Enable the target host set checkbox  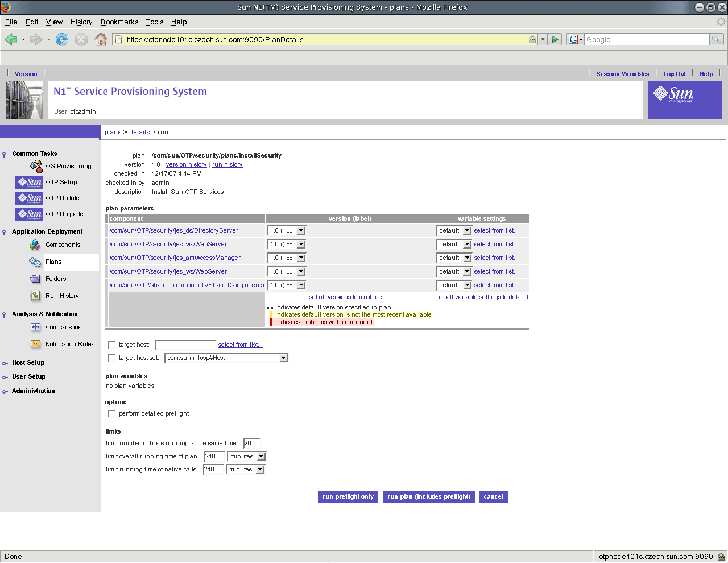click(111, 358)
